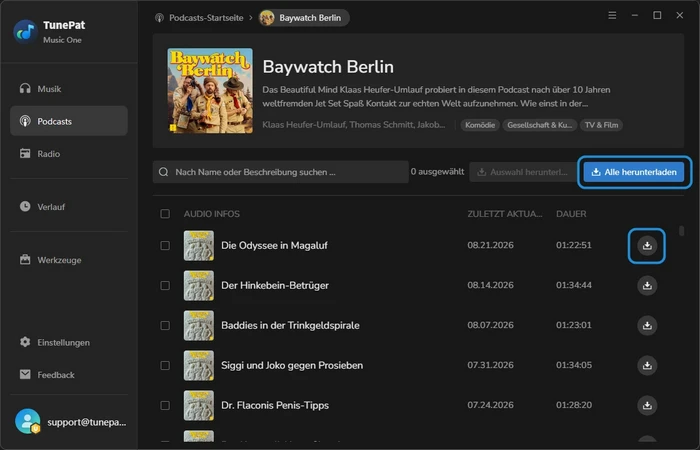Click the Auswahl herunterladen button
The image size is (700, 450).
(x=523, y=172)
